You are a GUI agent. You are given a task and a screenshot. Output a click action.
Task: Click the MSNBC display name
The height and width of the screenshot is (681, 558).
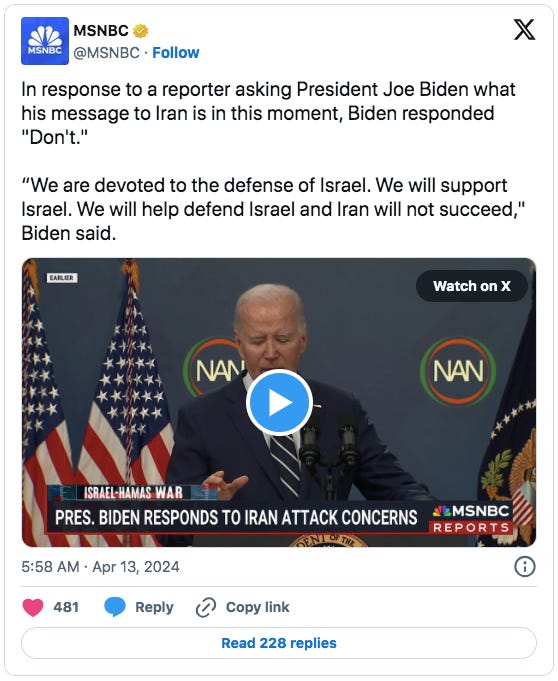101,31
